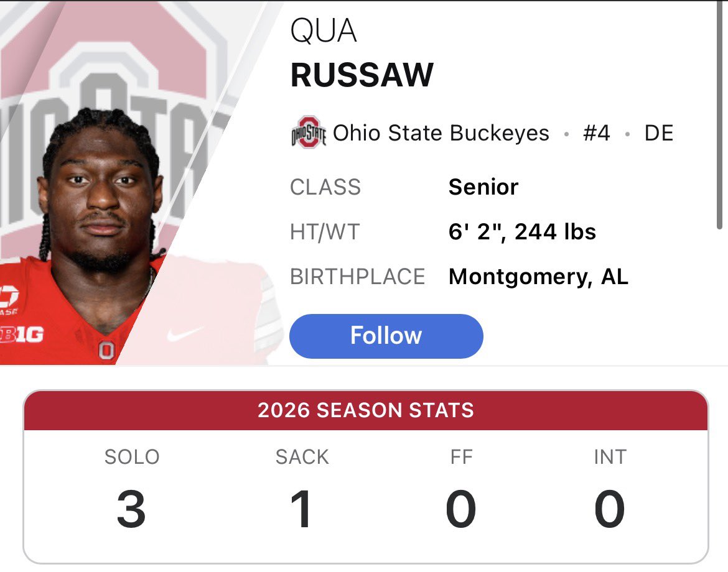Click the Senior class value
The width and height of the screenshot is (728, 572).
pyautogui.click(x=483, y=187)
